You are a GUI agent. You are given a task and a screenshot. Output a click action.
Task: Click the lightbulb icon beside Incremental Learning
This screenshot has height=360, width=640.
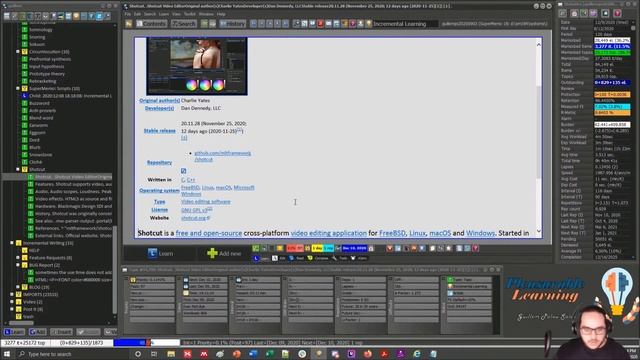369,24
